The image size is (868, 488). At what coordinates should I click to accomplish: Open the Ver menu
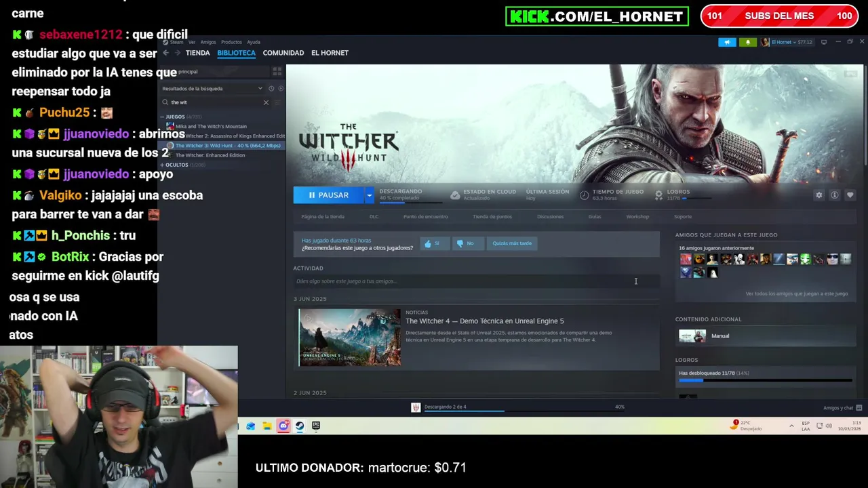pos(192,42)
